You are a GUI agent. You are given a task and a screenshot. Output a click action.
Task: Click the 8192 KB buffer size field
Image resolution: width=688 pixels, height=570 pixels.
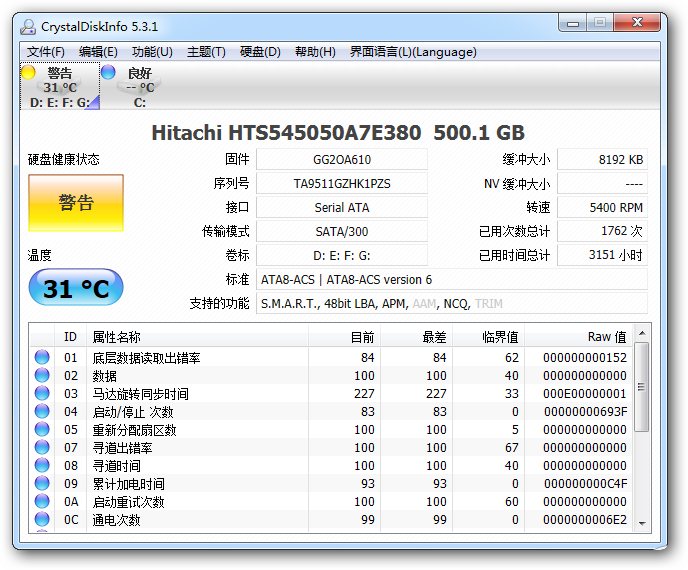click(602, 159)
